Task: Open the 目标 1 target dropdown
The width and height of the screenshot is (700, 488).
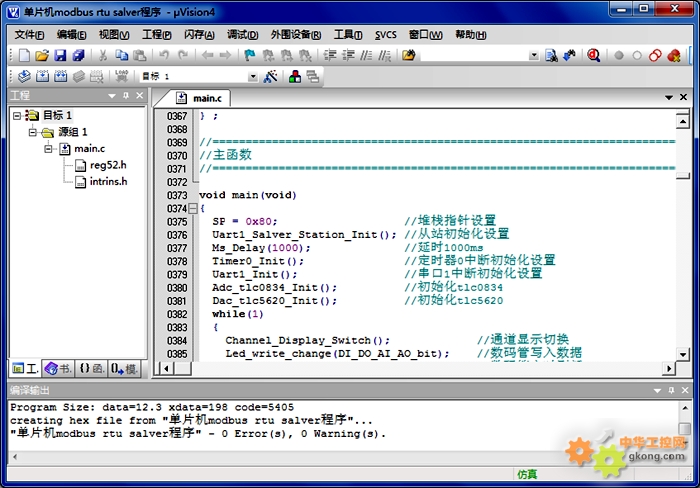Action: [x=252, y=76]
